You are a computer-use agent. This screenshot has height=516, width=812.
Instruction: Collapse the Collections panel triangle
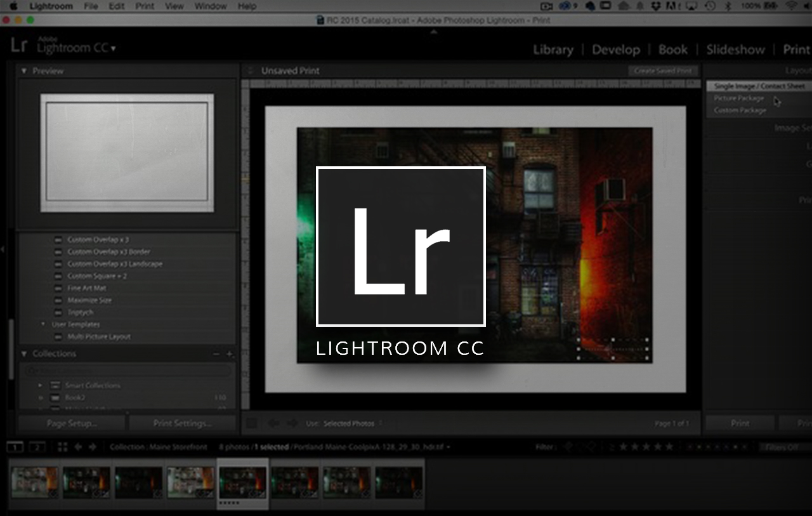[24, 354]
